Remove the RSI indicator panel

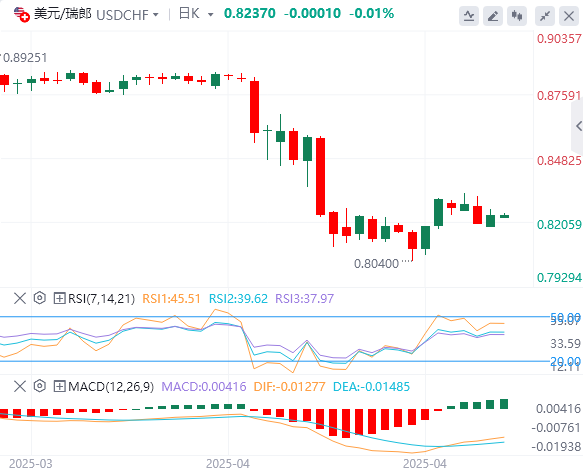(20, 298)
